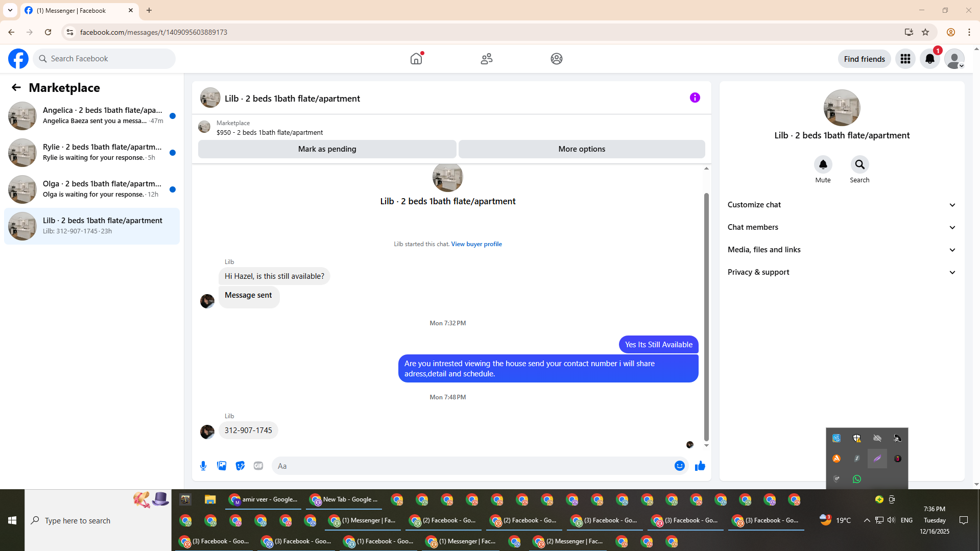Select the Lilb conversation in the list
This screenshot has height=551, width=980.
click(92, 226)
